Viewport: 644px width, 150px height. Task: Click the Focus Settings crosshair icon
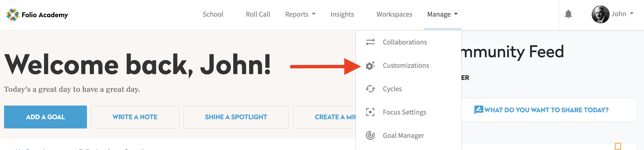click(x=371, y=112)
